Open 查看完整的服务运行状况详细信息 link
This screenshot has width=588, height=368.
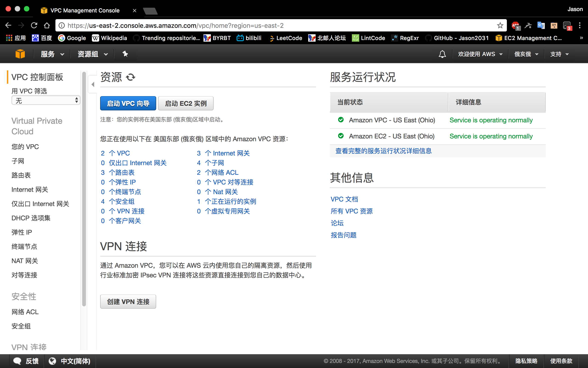[x=383, y=151]
